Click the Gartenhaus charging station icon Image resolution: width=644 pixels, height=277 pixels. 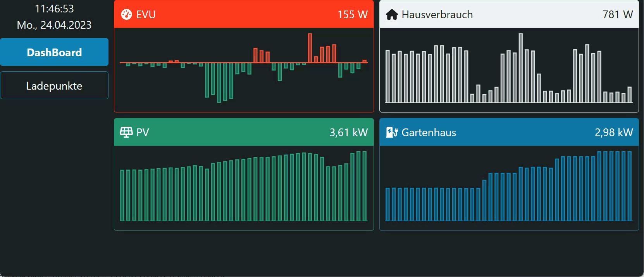pyautogui.click(x=392, y=132)
